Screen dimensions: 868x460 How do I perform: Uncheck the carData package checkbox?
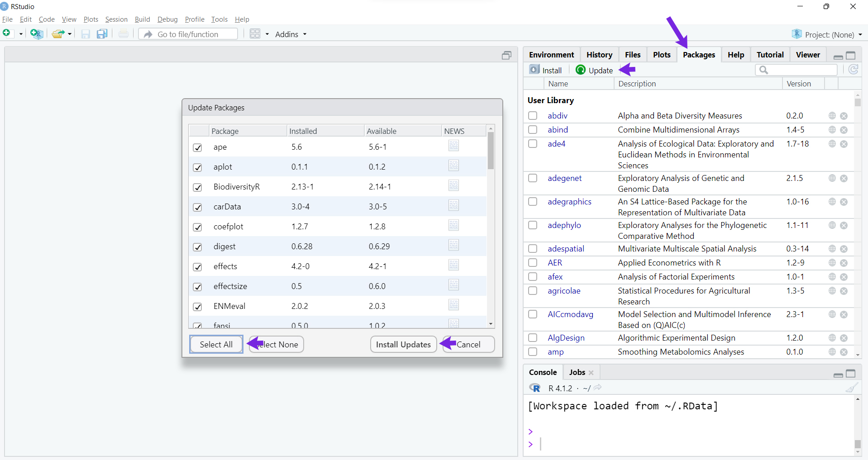point(197,207)
